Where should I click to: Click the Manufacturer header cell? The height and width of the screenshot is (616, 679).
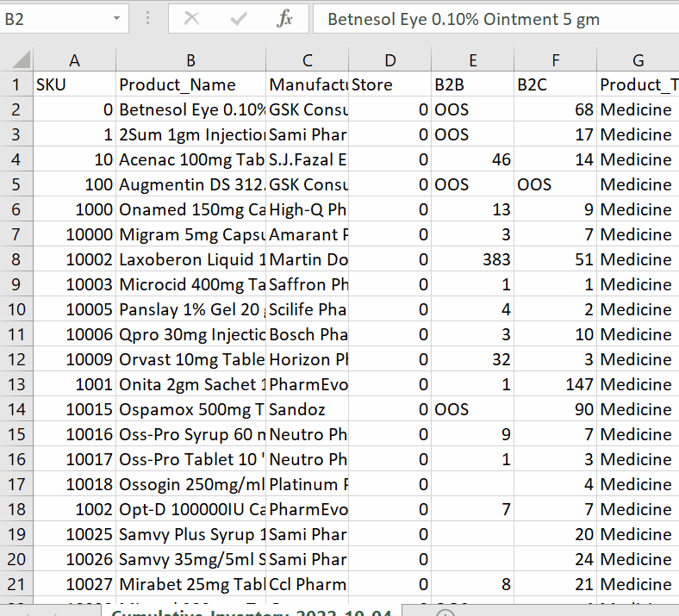point(307,84)
